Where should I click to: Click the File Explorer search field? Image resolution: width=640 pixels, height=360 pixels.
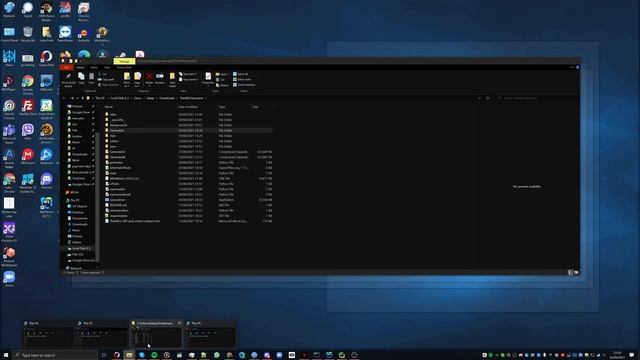(x=536, y=98)
